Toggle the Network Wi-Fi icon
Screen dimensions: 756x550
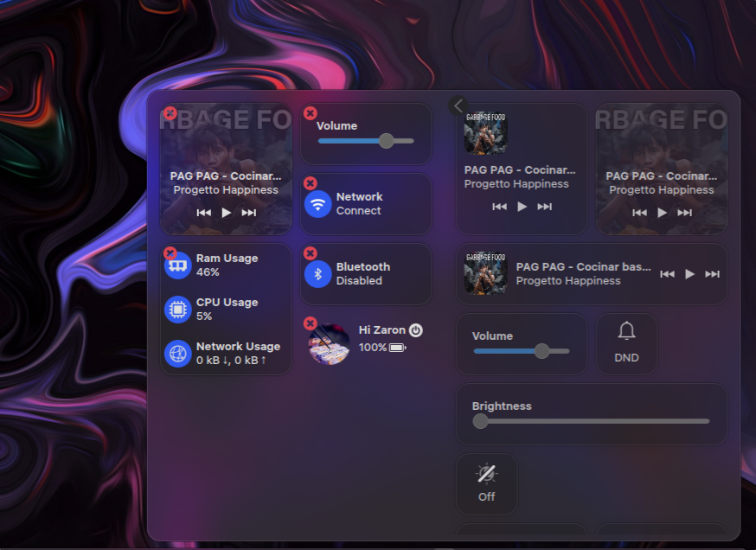tap(317, 204)
